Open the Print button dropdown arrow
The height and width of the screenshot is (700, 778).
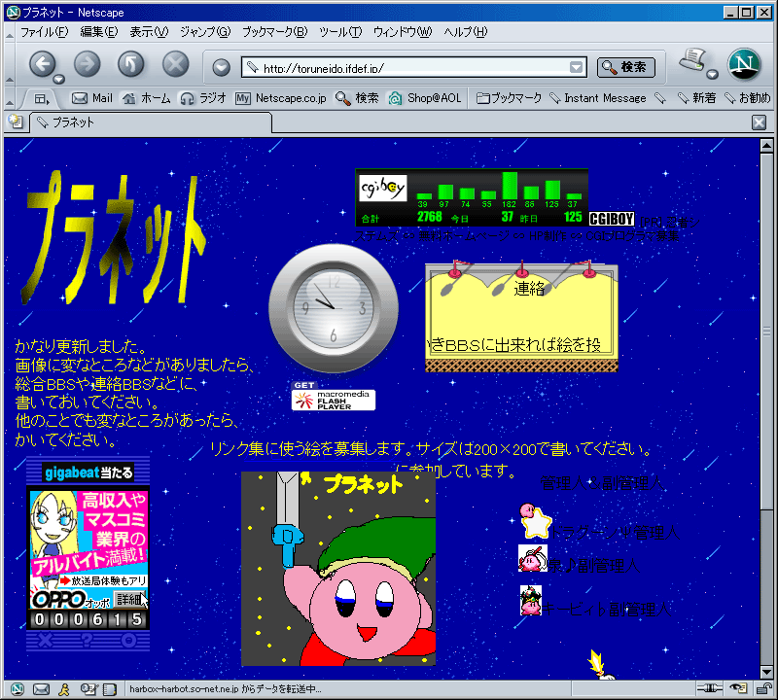(x=713, y=75)
